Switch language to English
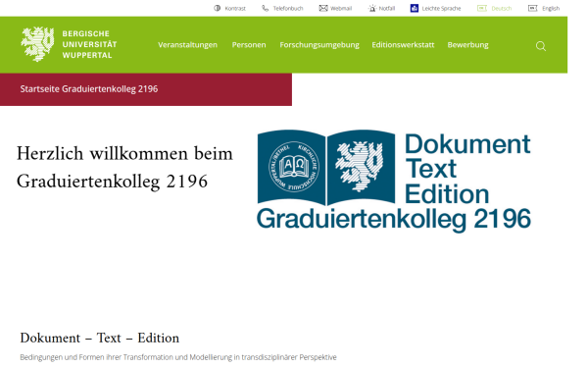Viewport: 588px width, 368px height. [551, 8]
